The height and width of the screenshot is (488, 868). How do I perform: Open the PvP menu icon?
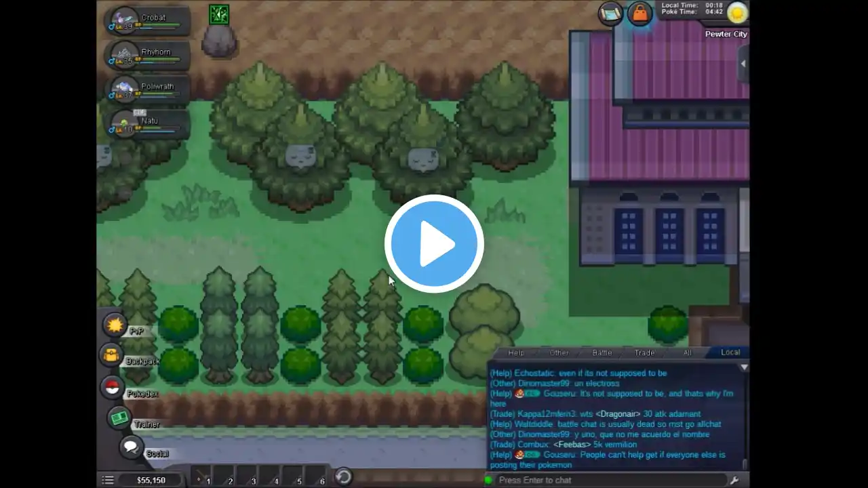point(115,325)
